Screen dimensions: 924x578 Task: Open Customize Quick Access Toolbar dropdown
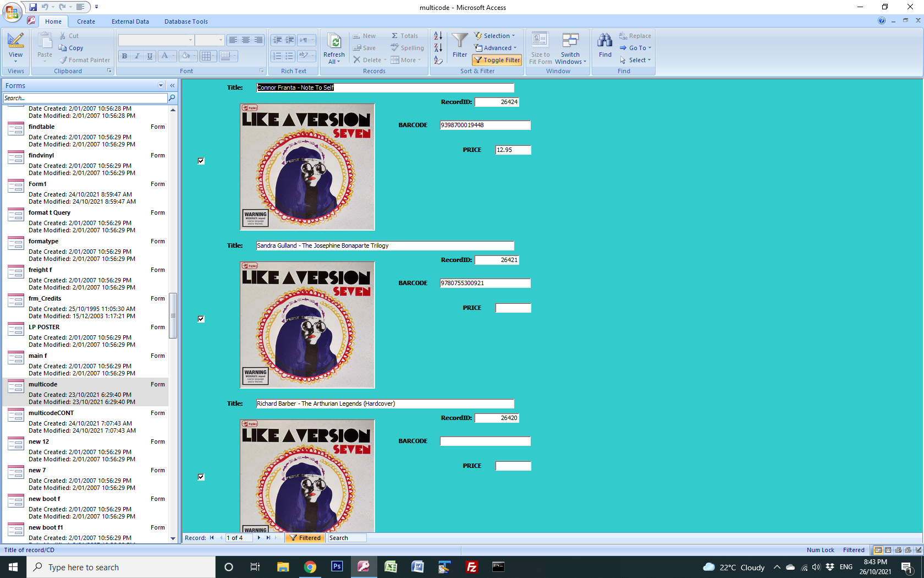96,7
